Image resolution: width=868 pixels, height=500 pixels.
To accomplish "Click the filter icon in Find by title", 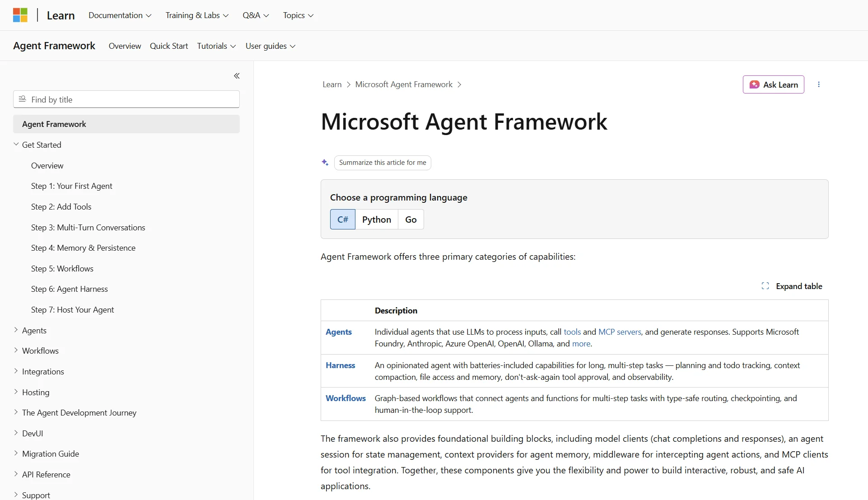I will tap(22, 99).
